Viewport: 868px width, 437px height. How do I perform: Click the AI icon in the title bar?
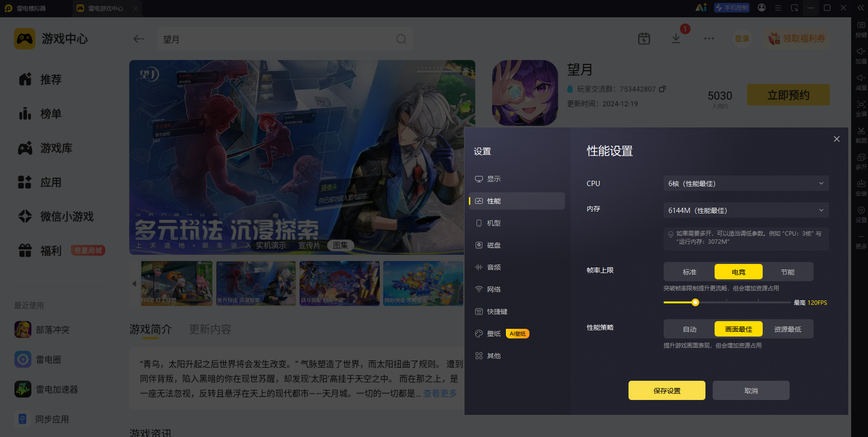[701, 8]
